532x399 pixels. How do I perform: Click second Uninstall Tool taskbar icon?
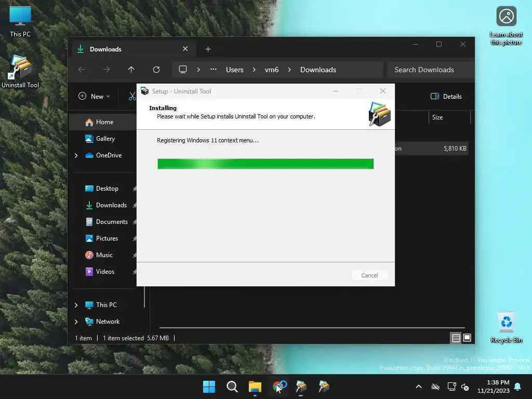pos(324,387)
